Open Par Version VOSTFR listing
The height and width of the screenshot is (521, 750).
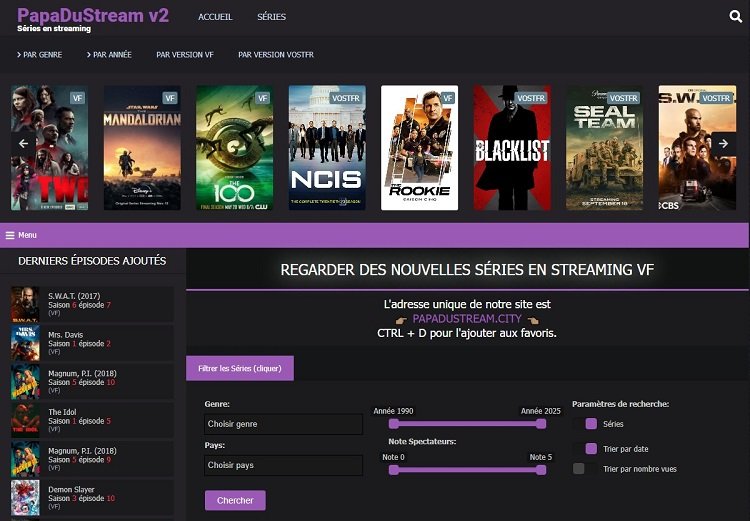276,55
